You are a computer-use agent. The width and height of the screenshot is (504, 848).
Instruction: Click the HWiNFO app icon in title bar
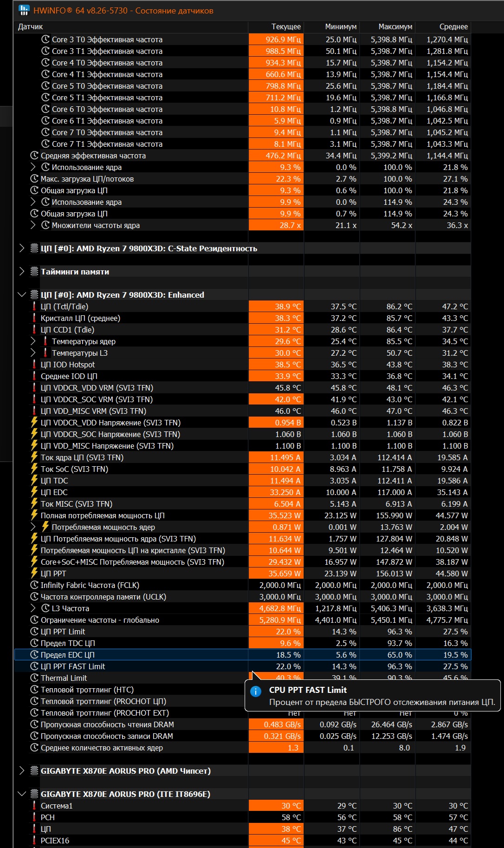pos(24,10)
